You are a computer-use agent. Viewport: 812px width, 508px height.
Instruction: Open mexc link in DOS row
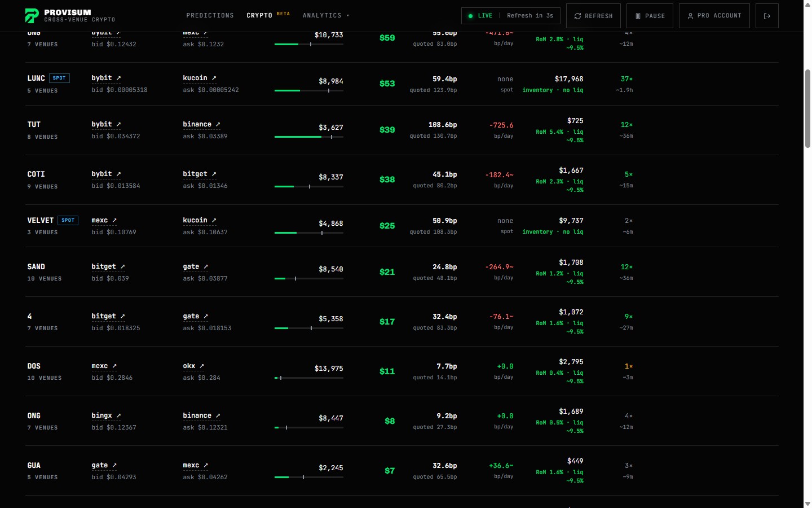[104, 366]
